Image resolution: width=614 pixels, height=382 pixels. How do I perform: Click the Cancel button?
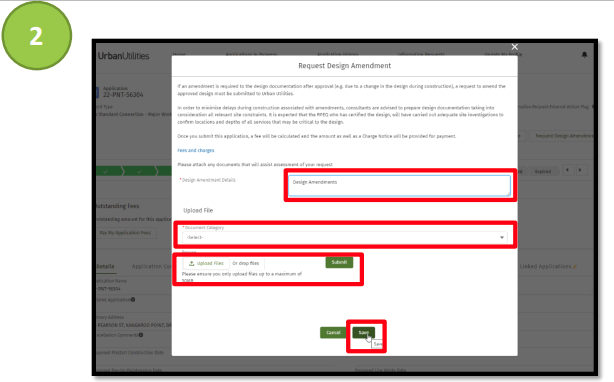coord(333,333)
